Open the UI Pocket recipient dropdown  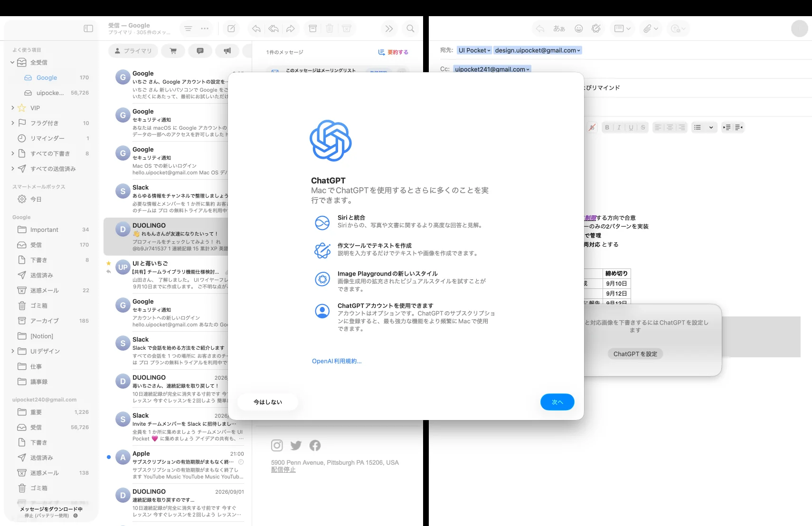point(474,50)
